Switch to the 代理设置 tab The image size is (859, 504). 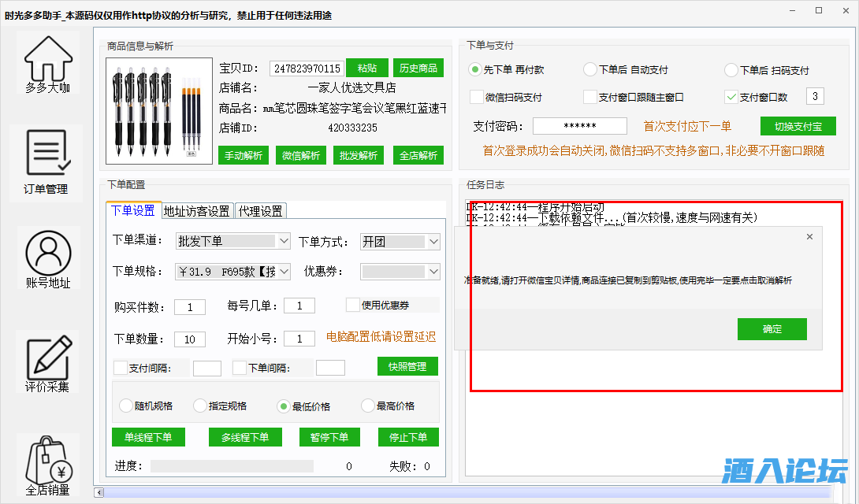[261, 211]
